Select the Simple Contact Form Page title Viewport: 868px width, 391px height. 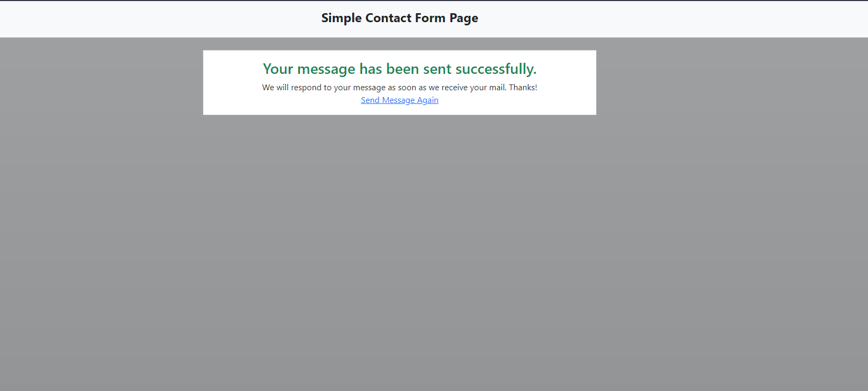coord(400,18)
